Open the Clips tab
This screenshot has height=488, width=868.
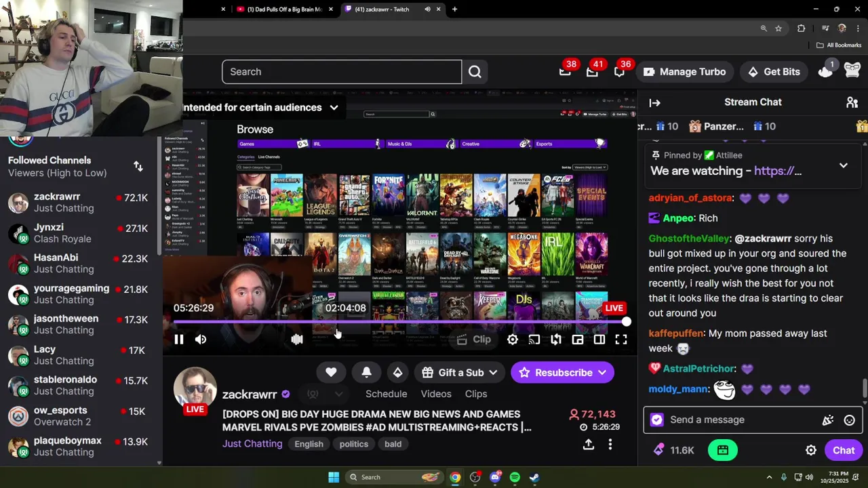476,394
